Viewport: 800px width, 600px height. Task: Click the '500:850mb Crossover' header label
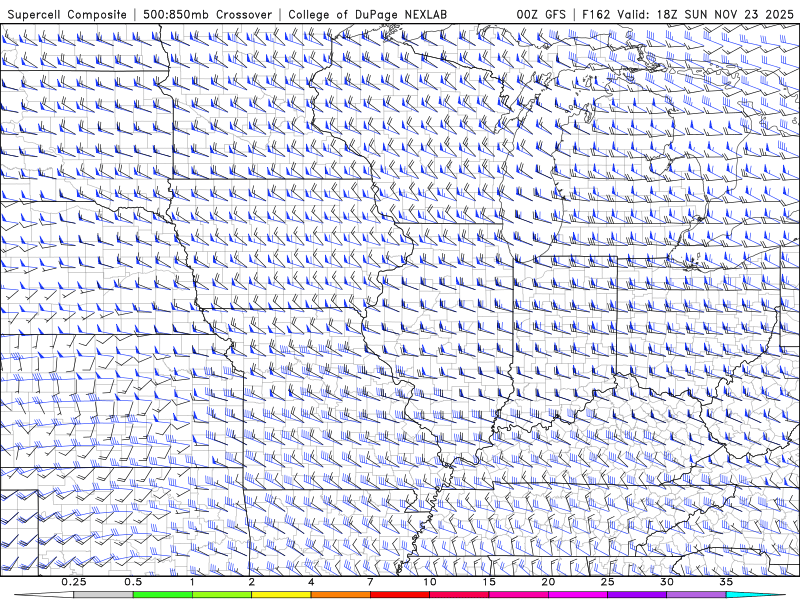(208, 14)
